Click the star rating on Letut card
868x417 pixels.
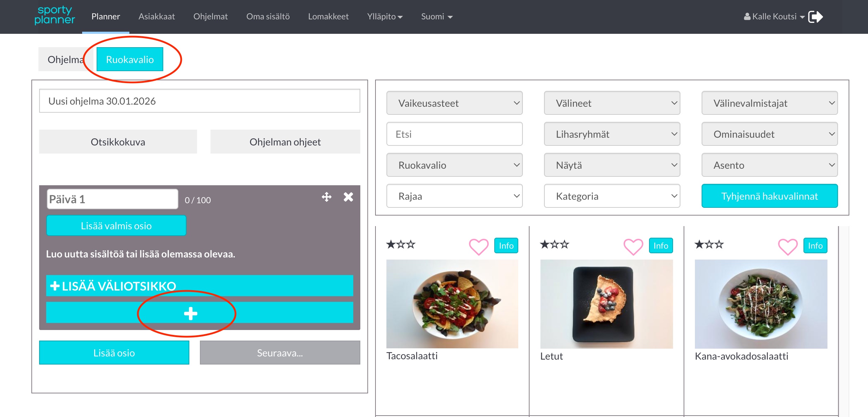click(555, 244)
